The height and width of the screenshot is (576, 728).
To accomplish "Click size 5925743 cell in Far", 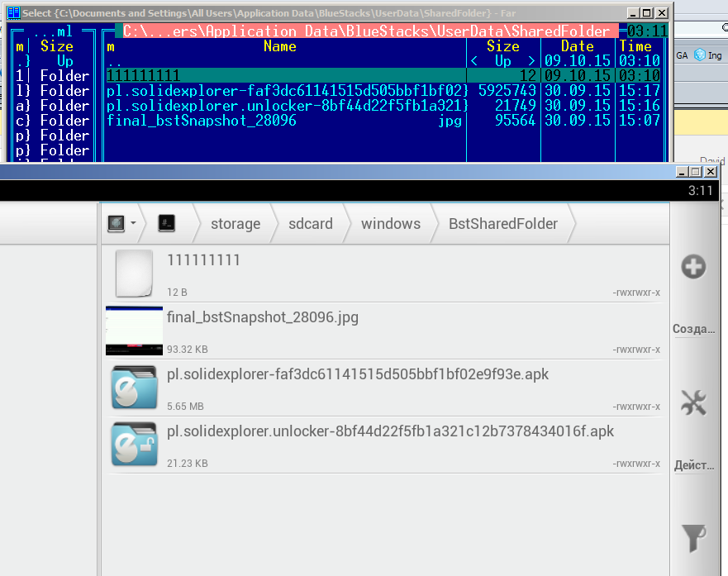I will coord(507,91).
